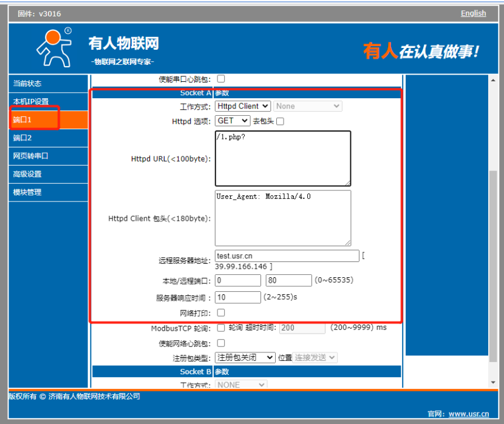The image size is (504, 424).
Task: Select 本机IP设置 in the sidebar
Action: [x=48, y=102]
